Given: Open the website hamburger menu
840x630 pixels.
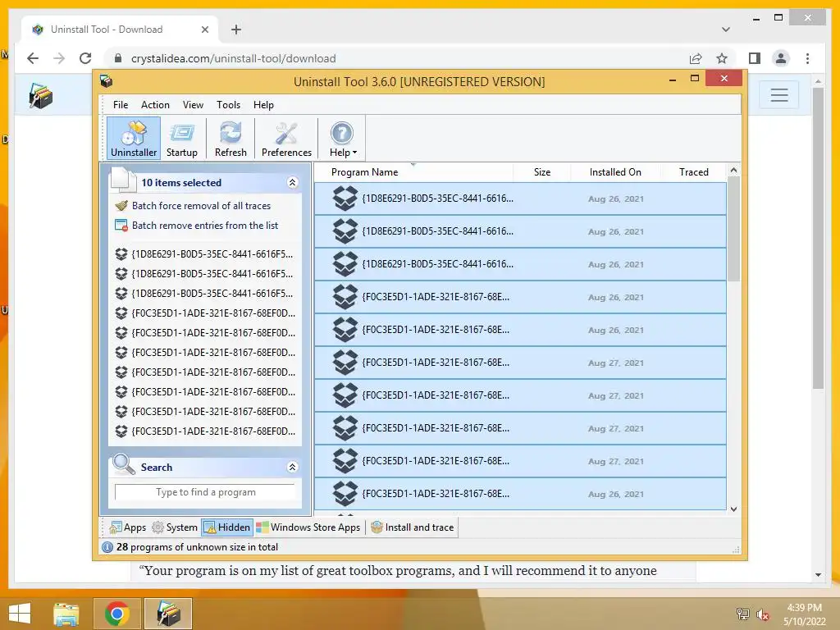Looking at the screenshot, I should (x=779, y=95).
